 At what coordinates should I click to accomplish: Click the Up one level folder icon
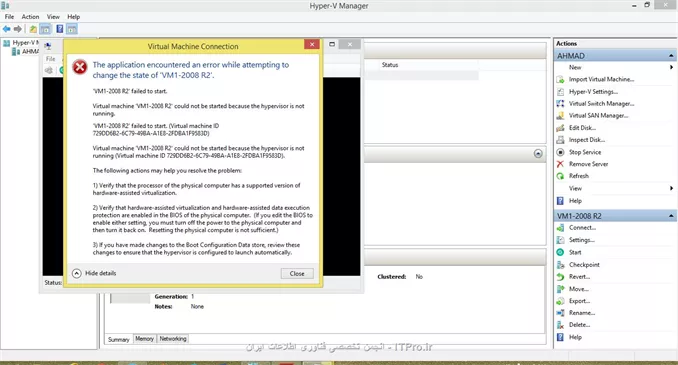33,29
